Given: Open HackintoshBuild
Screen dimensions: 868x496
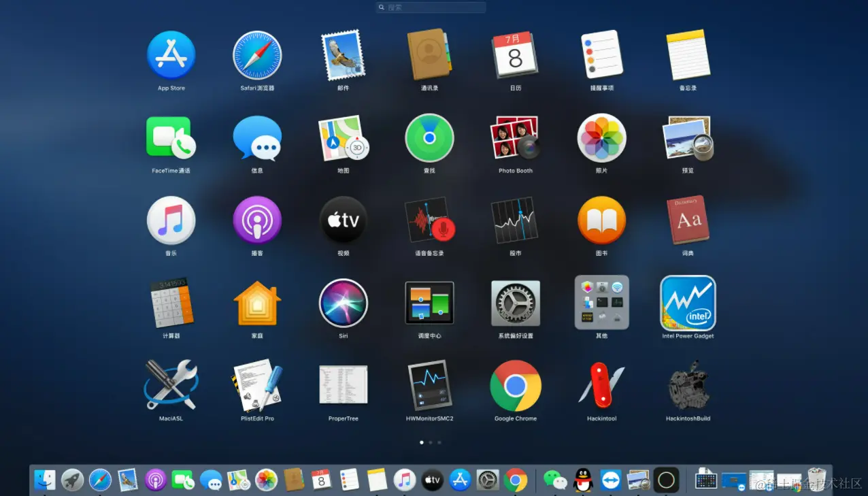Looking at the screenshot, I should 688,385.
